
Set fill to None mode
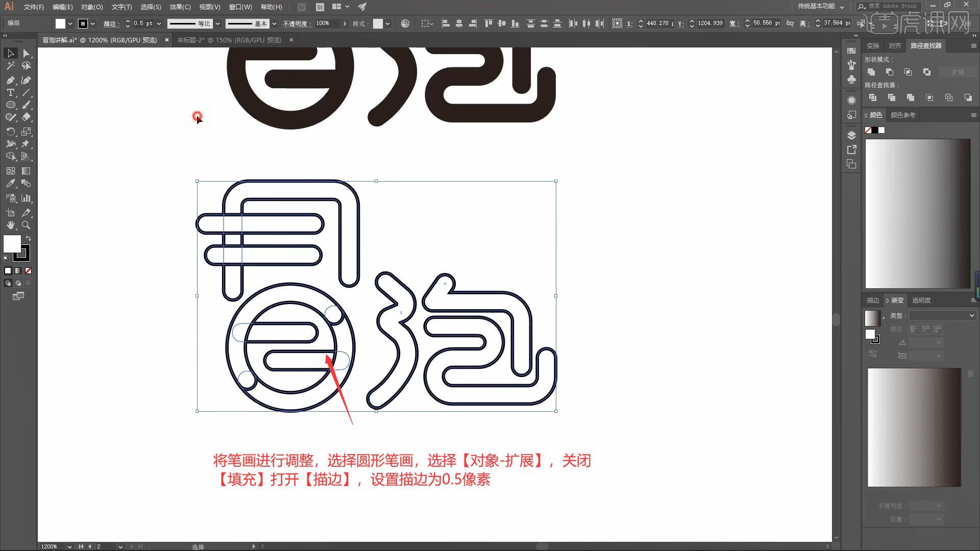[29, 271]
